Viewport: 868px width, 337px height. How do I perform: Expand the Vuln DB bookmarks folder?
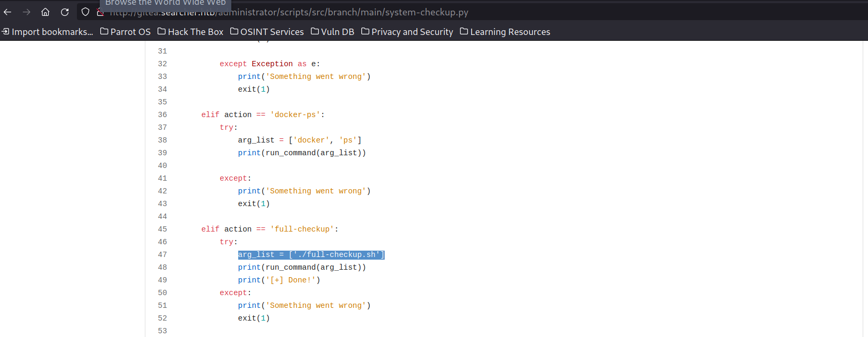(333, 32)
